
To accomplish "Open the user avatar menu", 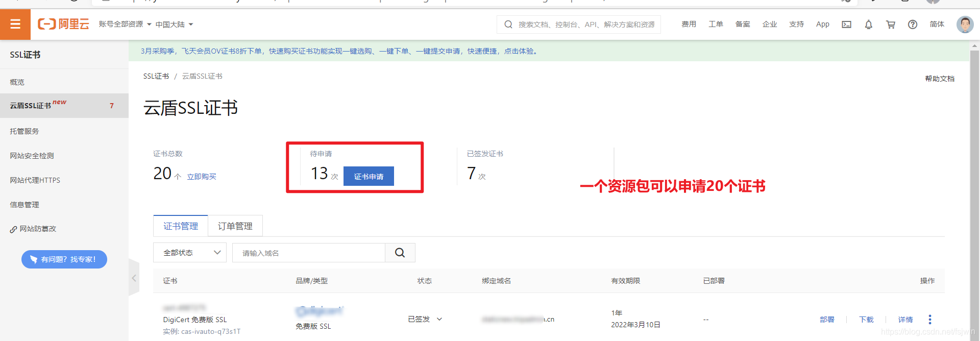I will (x=965, y=24).
